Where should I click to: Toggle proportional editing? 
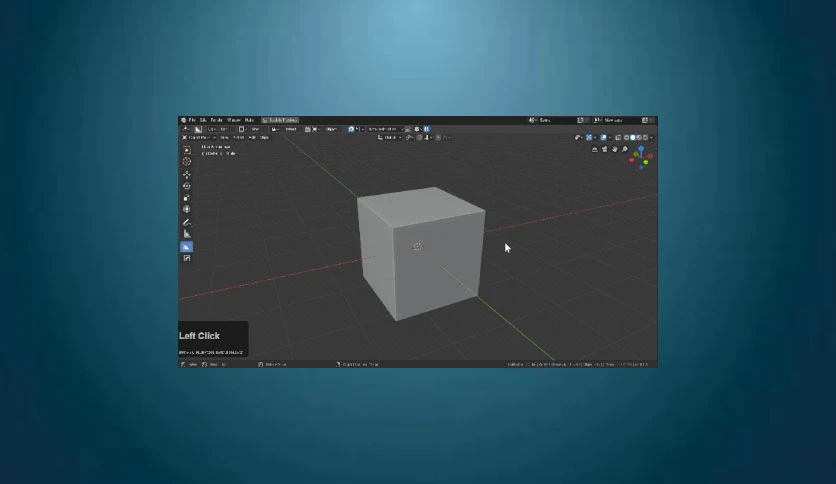[438, 138]
